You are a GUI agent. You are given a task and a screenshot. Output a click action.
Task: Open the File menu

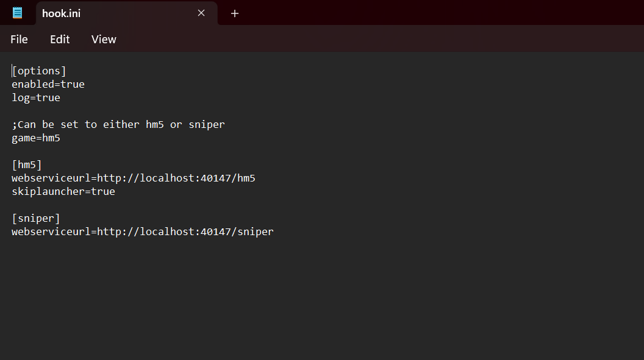19,40
